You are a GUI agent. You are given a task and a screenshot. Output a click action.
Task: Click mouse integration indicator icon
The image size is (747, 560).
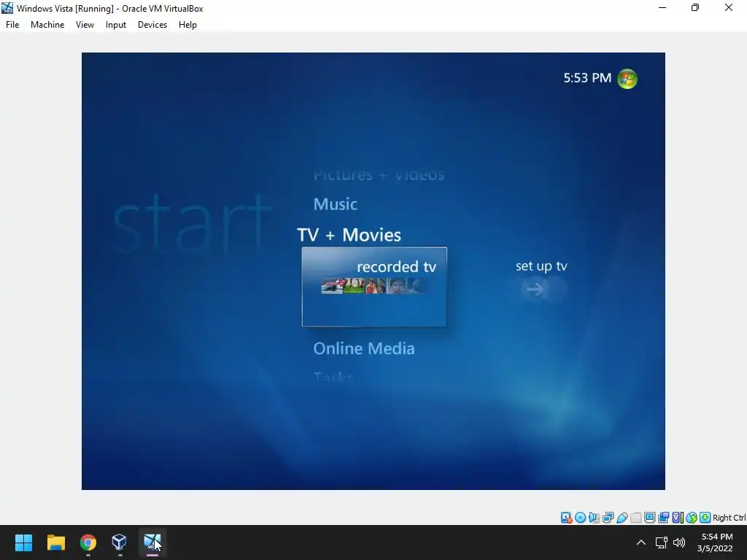[x=692, y=518]
